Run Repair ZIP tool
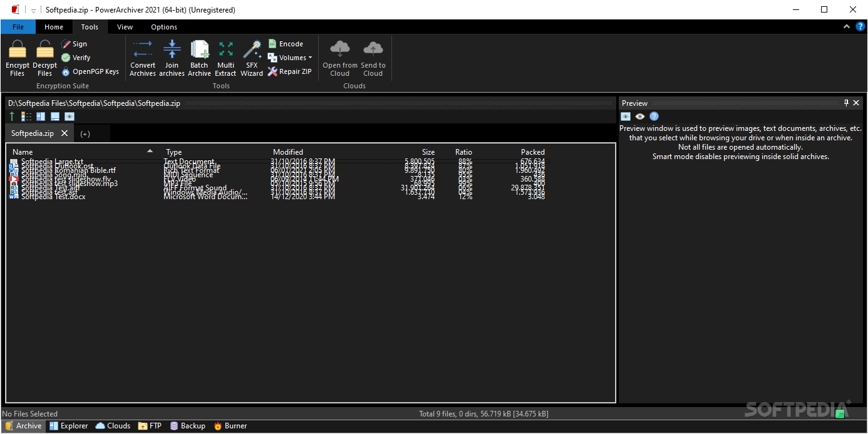 (289, 71)
